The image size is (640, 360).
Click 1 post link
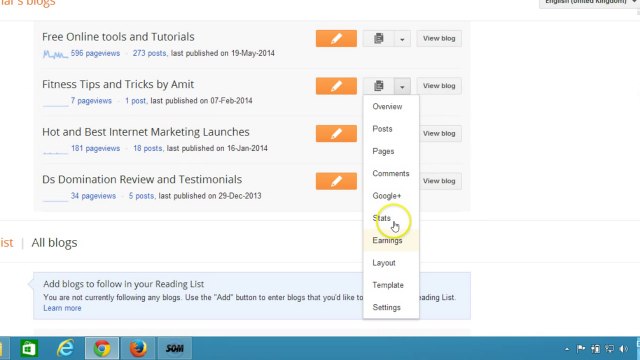pyautogui.click(x=136, y=101)
